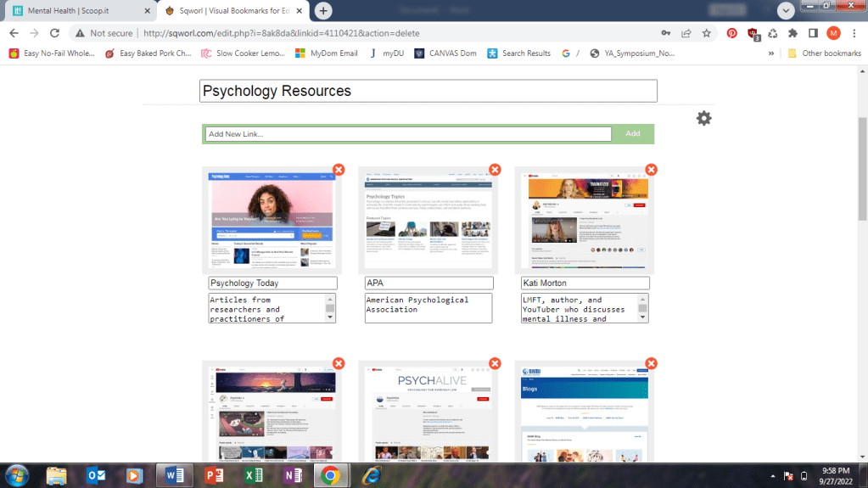Open the page settings gear icon
868x488 pixels.
[x=703, y=118]
